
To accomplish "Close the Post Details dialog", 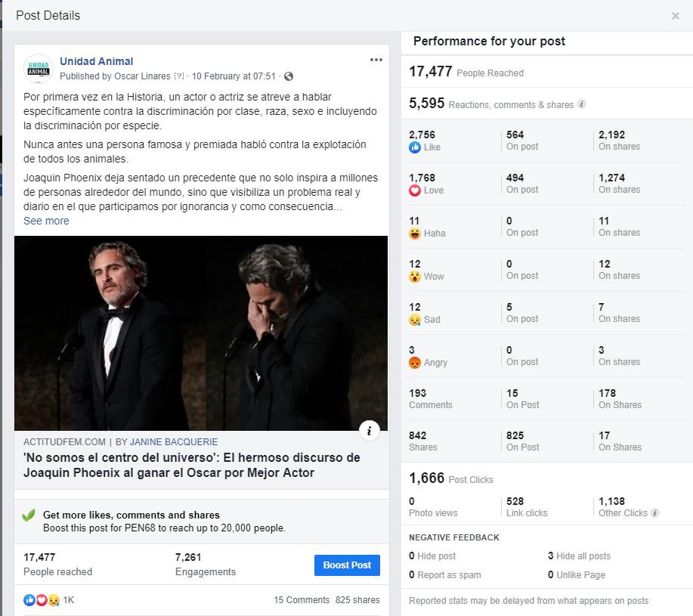I will coord(676,16).
